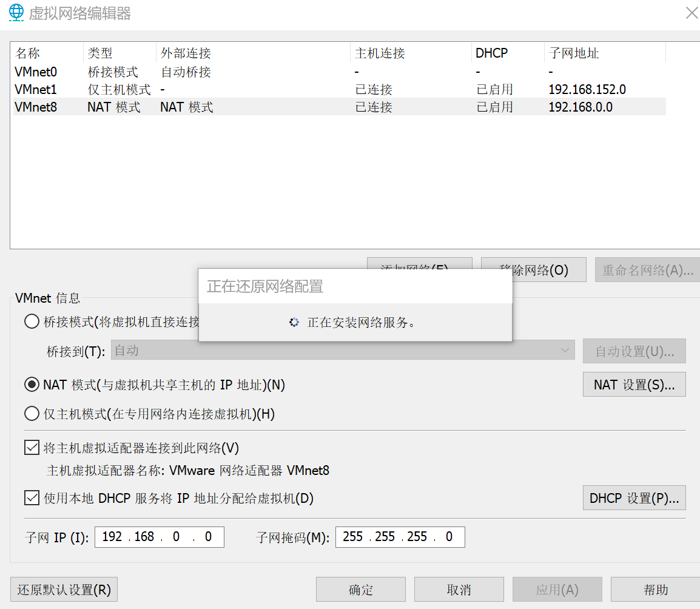Close the Virtual Network Editor window
700x609 pixels.
pyautogui.click(x=692, y=13)
